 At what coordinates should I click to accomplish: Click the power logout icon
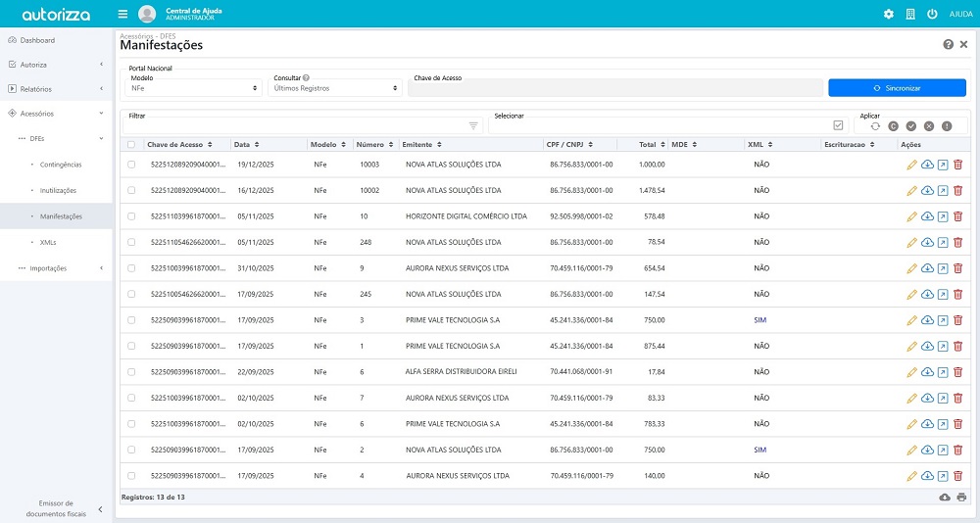tap(932, 15)
